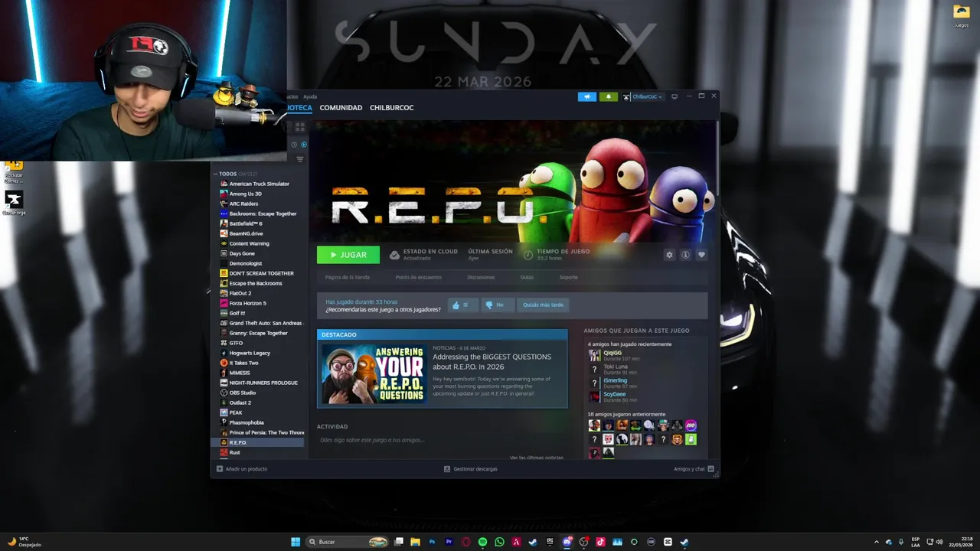Sort library by recent activity clock icon

[294, 145]
